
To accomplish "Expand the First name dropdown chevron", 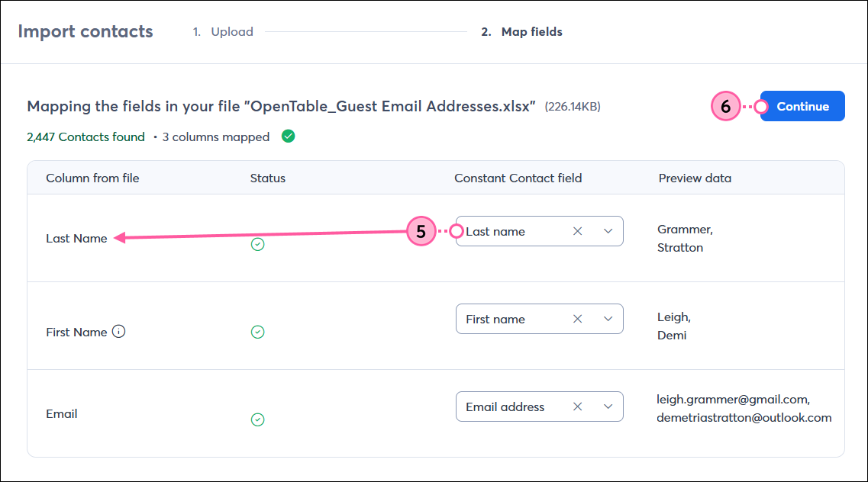I will tap(608, 319).
